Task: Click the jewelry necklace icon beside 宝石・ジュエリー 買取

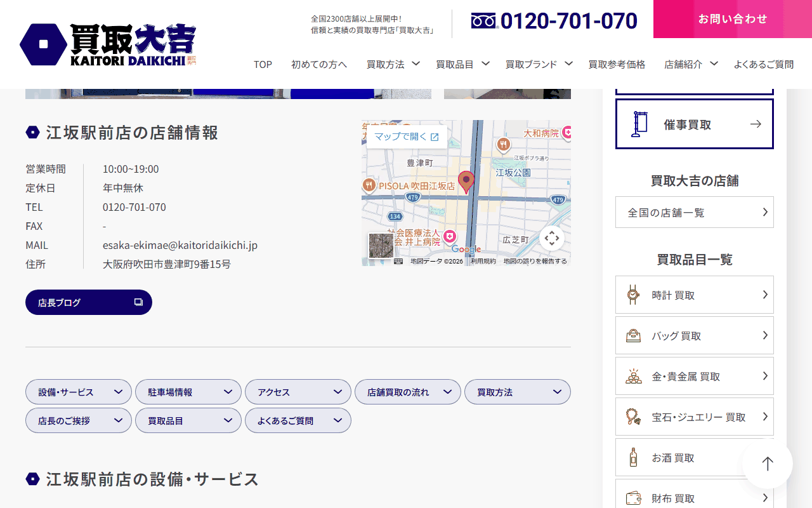Action: [632, 417]
